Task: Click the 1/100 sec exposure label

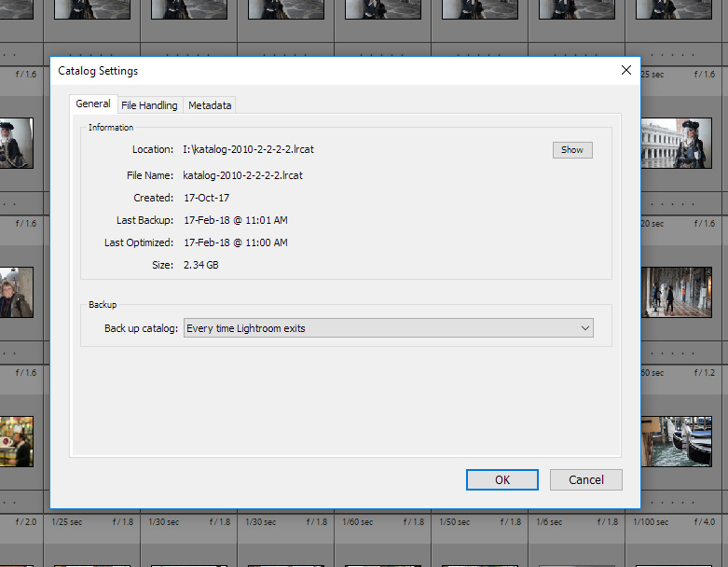Action: pyautogui.click(x=651, y=522)
